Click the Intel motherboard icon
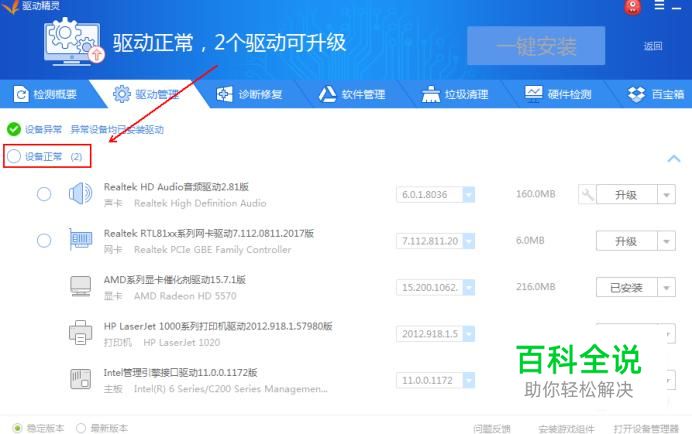Viewport: 692px width, 434px height. click(80, 379)
